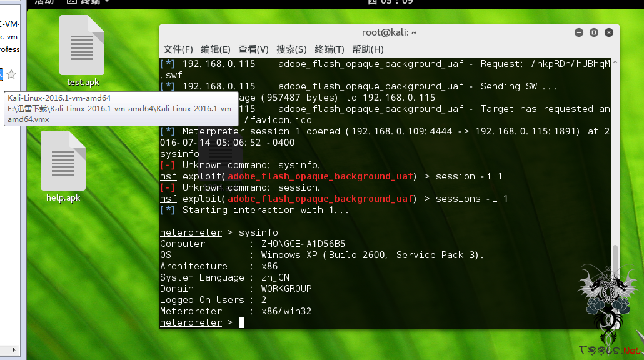The height and width of the screenshot is (360, 644).
Task: Click the OS value "Windows XP (Build 2600, Service Pack 3)."
Action: (373, 255)
